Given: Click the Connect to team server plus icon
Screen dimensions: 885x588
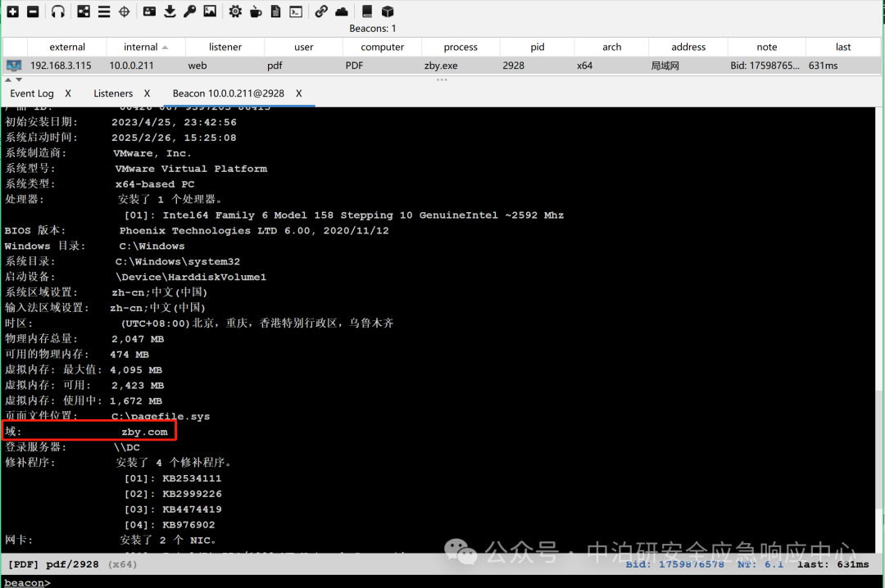Looking at the screenshot, I should tap(13, 11).
